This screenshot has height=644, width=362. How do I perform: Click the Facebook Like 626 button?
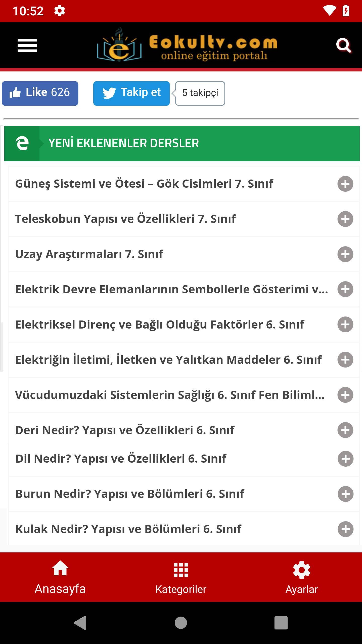40,93
